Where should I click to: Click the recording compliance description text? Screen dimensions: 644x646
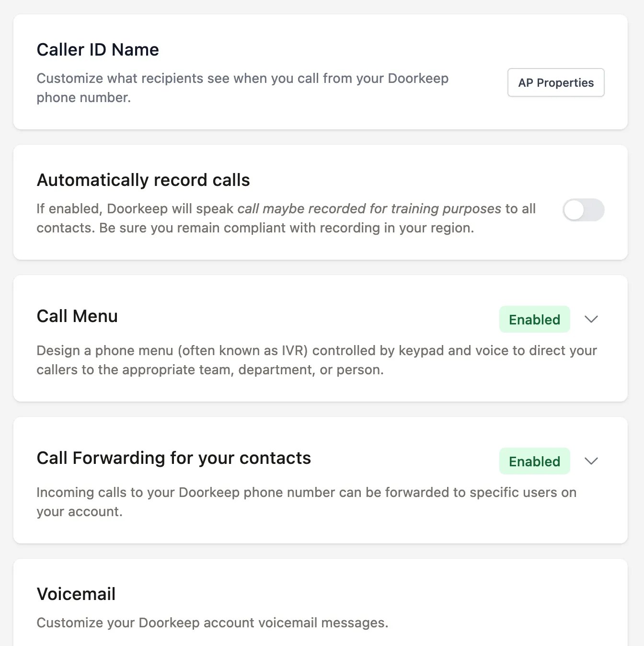286,218
